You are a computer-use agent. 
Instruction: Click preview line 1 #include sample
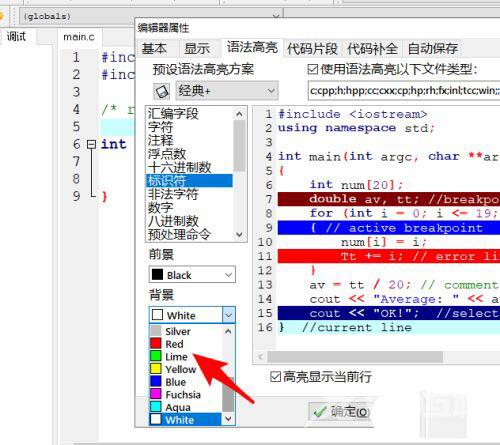click(x=353, y=114)
